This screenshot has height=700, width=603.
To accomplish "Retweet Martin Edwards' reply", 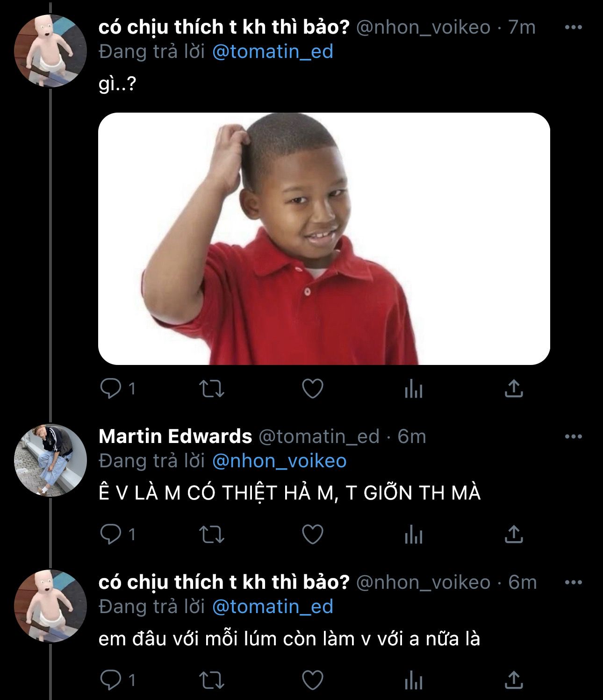I will coord(212,534).
